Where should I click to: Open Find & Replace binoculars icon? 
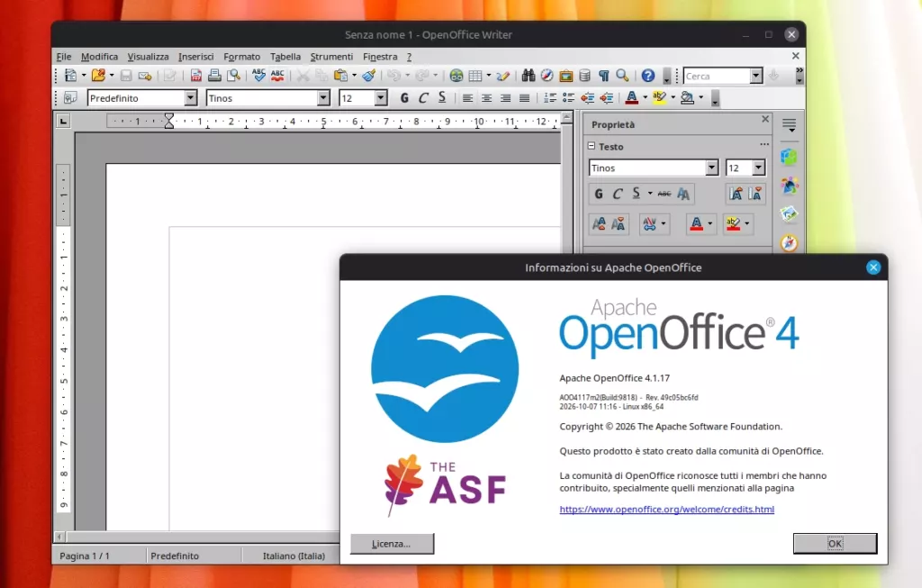pos(528,76)
